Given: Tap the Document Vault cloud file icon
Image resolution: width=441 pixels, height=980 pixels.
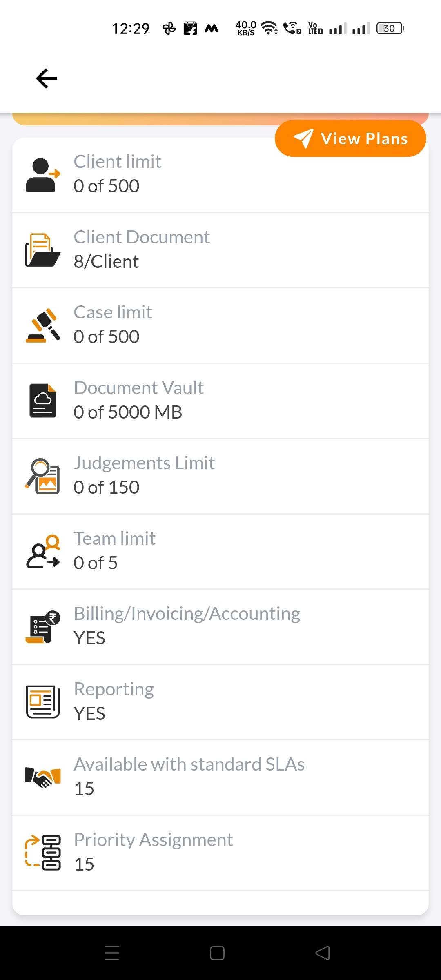Looking at the screenshot, I should coord(43,401).
